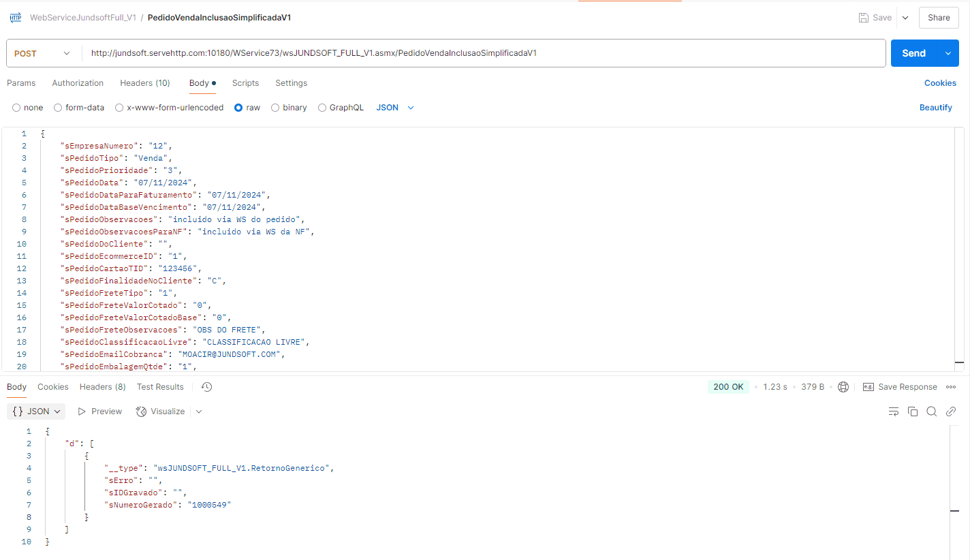Click Save Response button
The height and width of the screenshot is (560, 970).
point(900,387)
